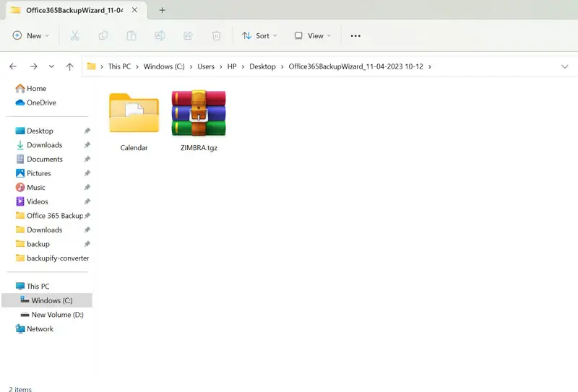Image resolution: width=578 pixels, height=392 pixels.
Task: Select the Calendar folder
Action: pyautogui.click(x=134, y=121)
